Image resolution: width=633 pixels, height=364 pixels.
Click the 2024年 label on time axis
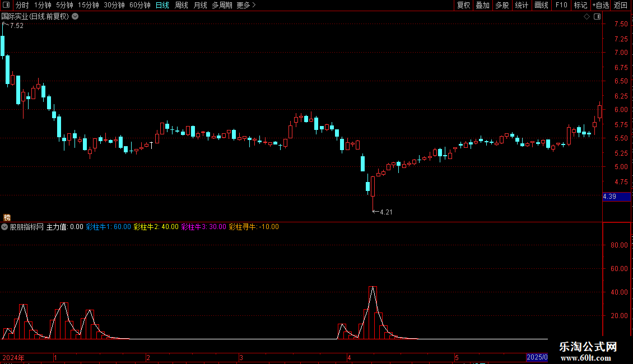[13, 357]
